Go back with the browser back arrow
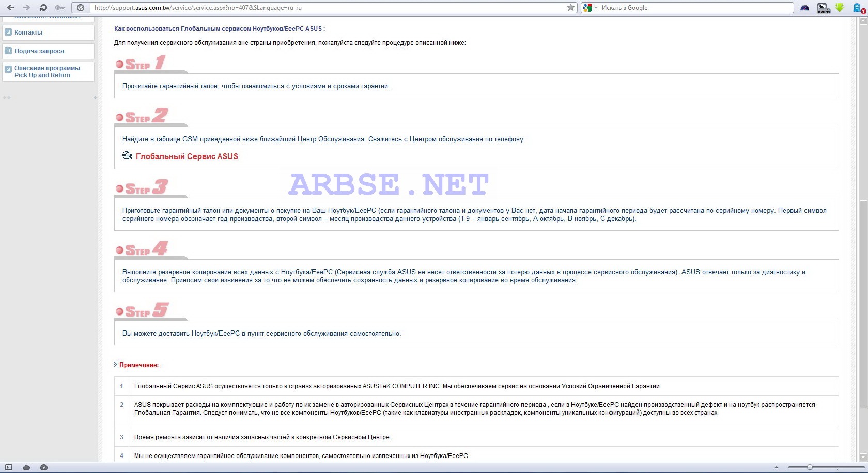868x473 pixels. (x=10, y=8)
